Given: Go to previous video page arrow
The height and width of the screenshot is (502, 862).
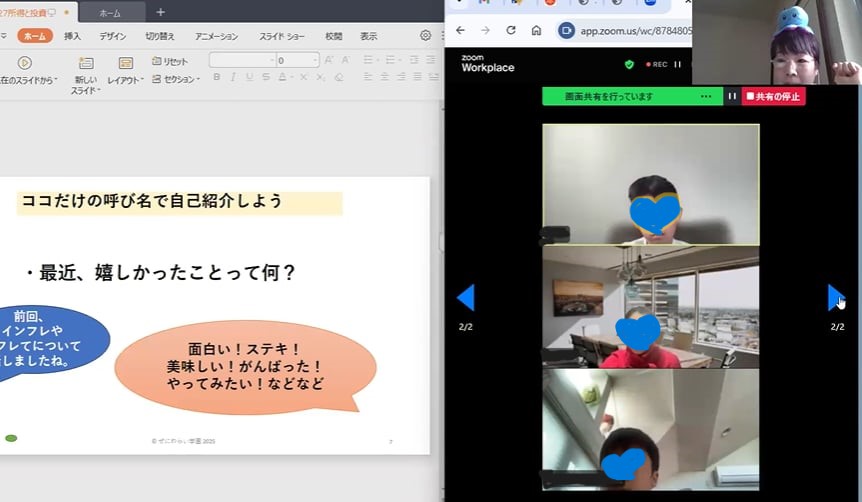Looking at the screenshot, I should pos(465,297).
